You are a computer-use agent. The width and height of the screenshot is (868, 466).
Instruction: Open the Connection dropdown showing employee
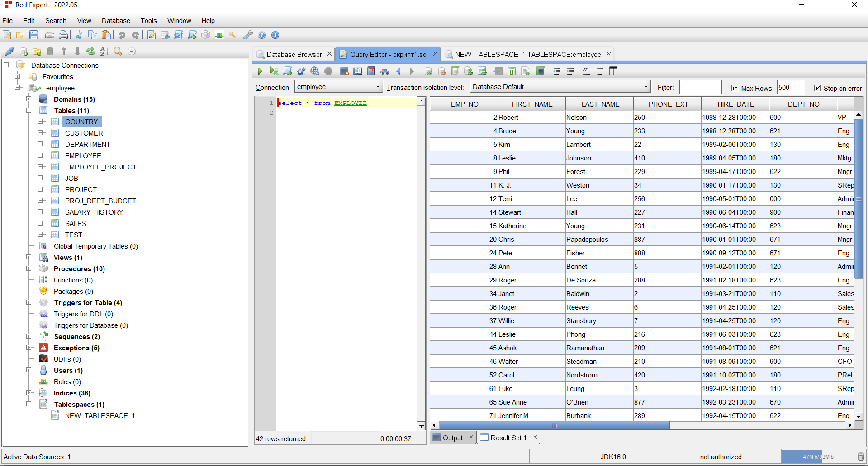coord(378,86)
